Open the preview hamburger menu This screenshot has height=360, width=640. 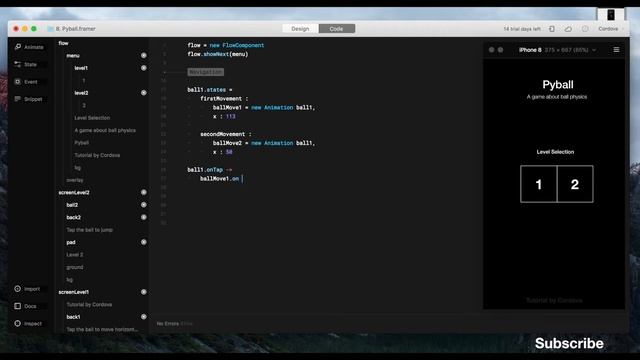pos(616,50)
